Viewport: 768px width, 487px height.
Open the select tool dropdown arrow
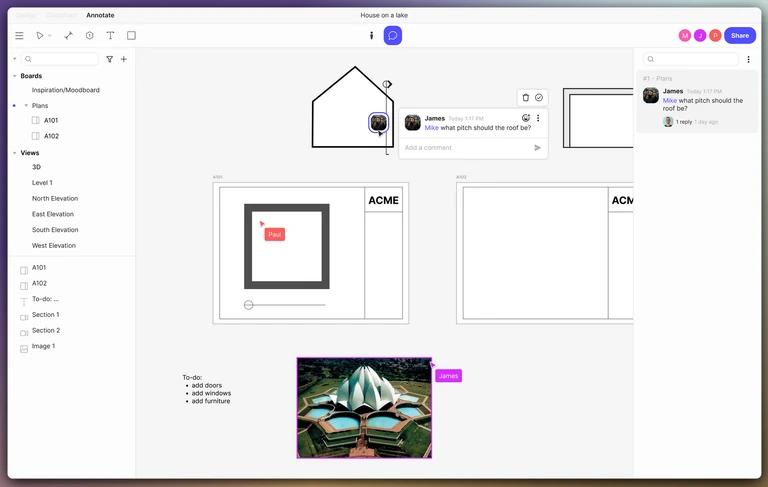[50, 36]
